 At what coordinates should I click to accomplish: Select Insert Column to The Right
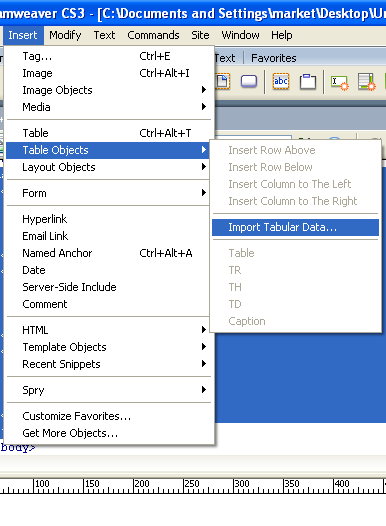click(295, 201)
